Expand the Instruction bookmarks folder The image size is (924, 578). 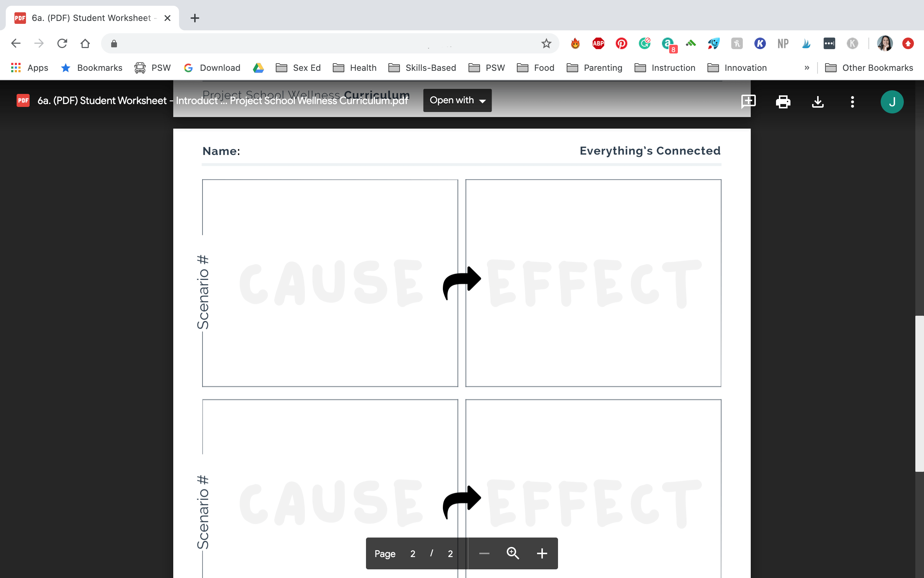(665, 68)
